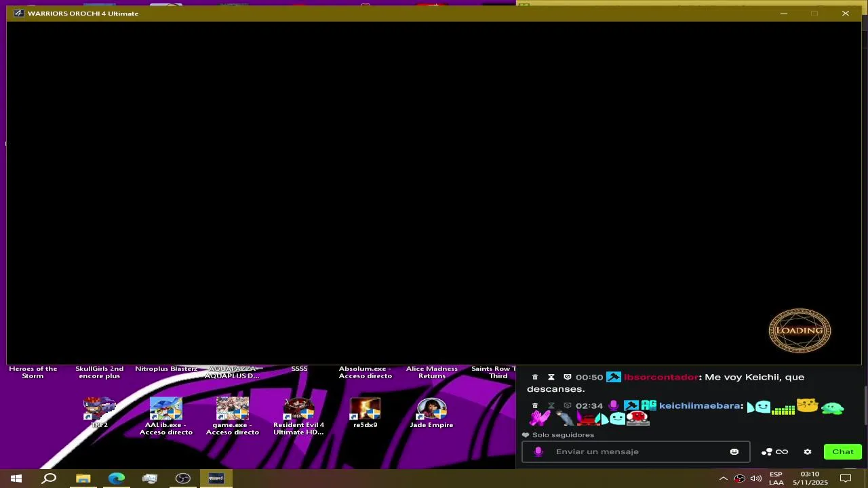This screenshot has height=488, width=868.
Task: Click username lbsorcontador in chat
Action: tap(660, 377)
